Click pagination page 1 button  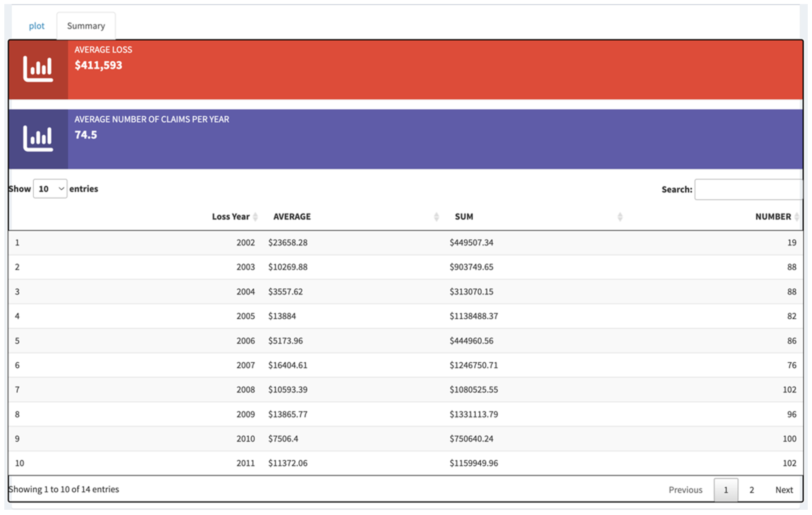726,490
